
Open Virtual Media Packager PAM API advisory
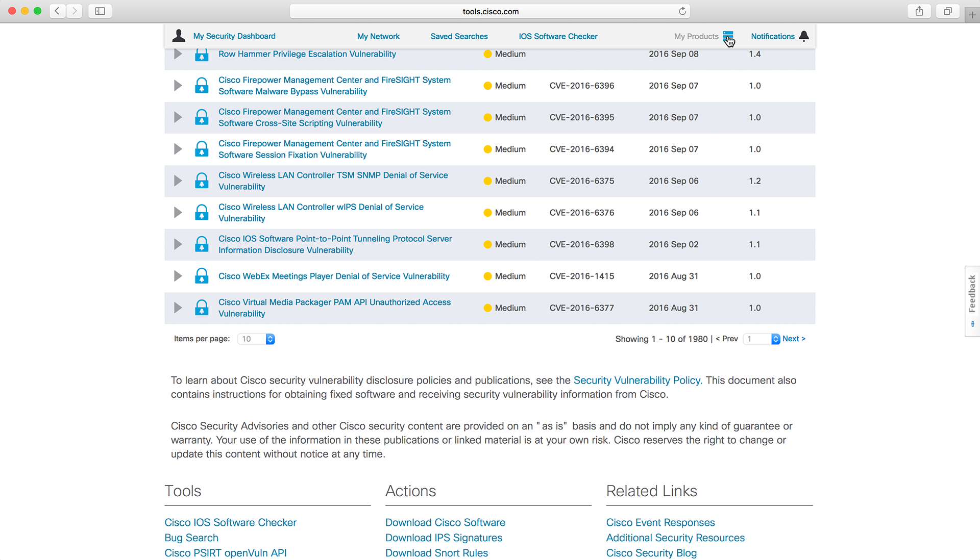click(x=334, y=308)
